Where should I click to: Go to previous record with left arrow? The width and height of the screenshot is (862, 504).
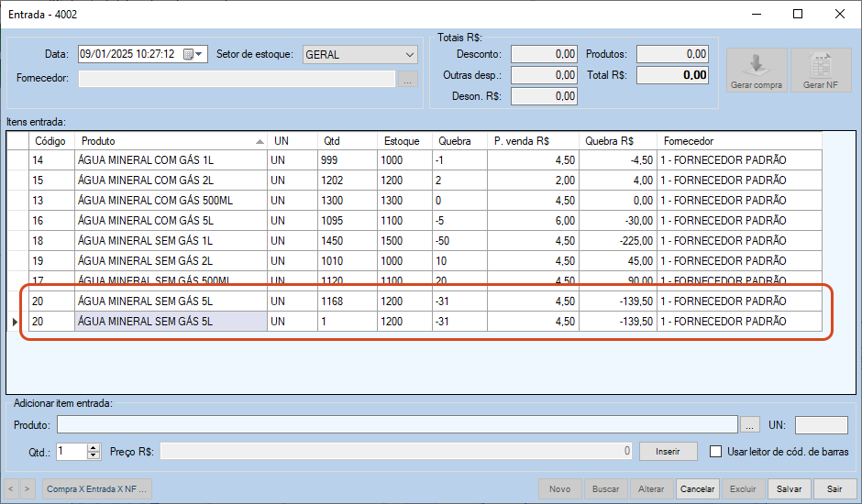pos(12,489)
